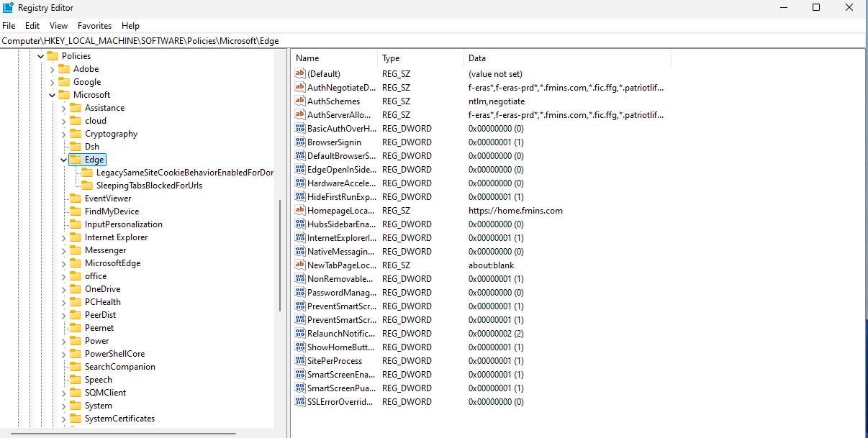Select the ntlm,negotiate data value

point(497,101)
